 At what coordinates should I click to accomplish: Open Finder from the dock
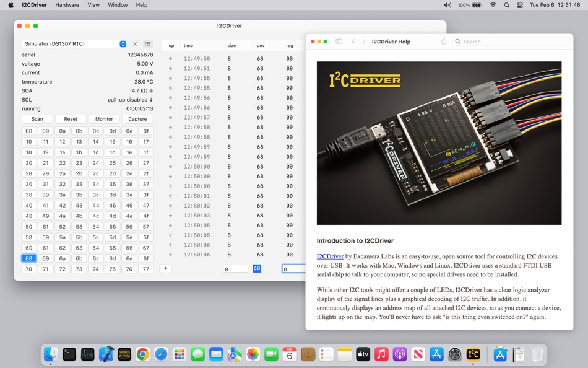click(x=51, y=354)
